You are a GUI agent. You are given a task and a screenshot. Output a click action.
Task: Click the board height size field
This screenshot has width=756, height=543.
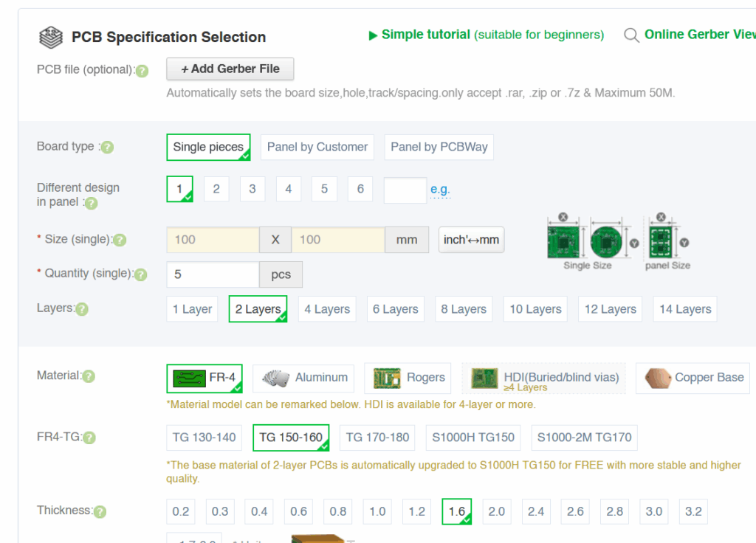[x=338, y=240]
